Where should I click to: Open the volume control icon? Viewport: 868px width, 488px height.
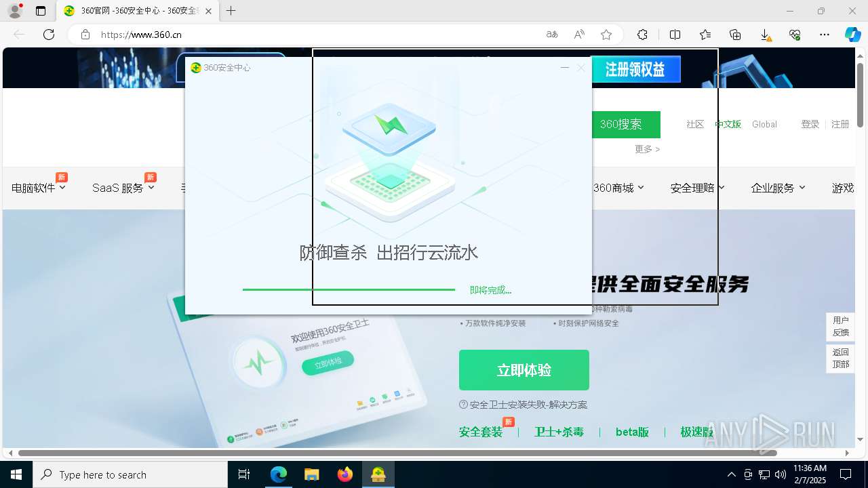[780, 474]
